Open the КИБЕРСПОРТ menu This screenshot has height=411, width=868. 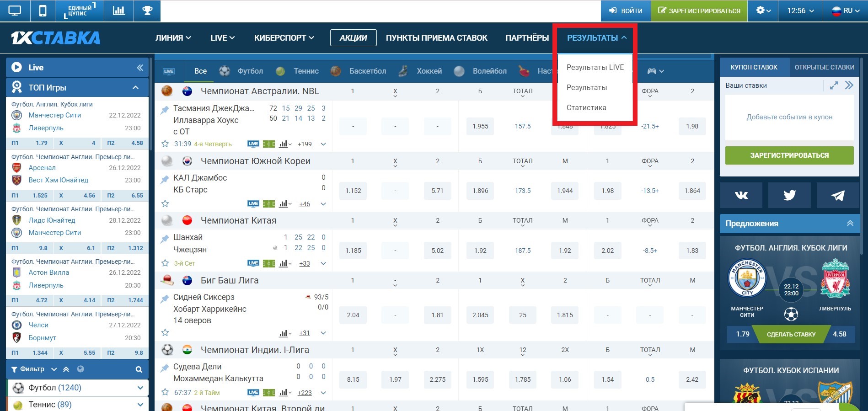coord(284,38)
